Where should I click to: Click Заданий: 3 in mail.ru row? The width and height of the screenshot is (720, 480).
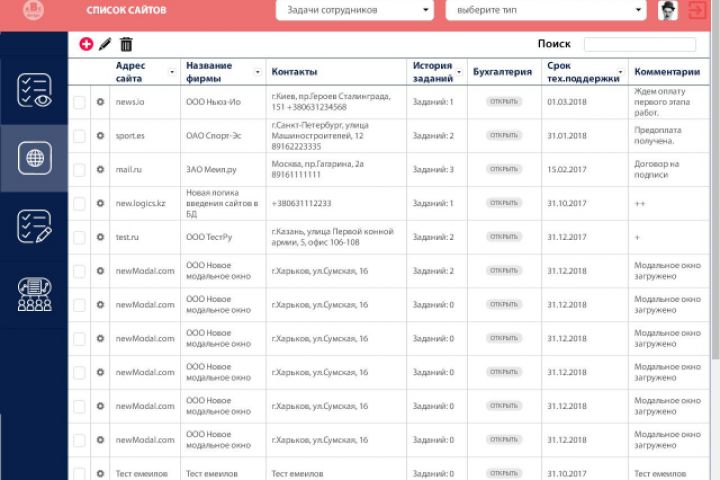[x=433, y=169]
